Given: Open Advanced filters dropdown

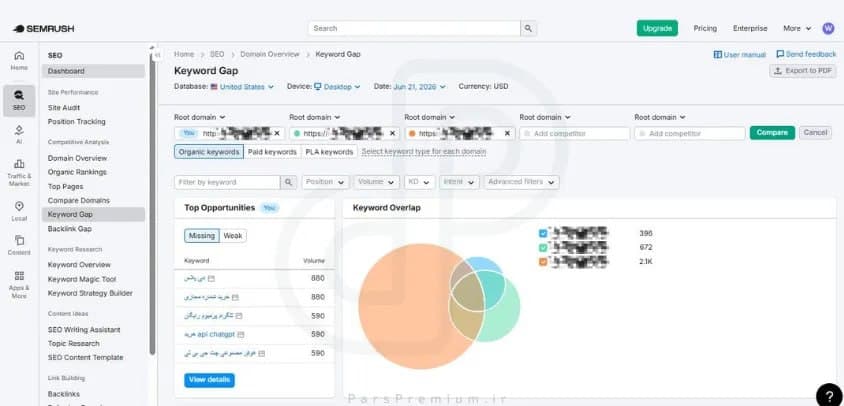Looking at the screenshot, I should tap(521, 182).
